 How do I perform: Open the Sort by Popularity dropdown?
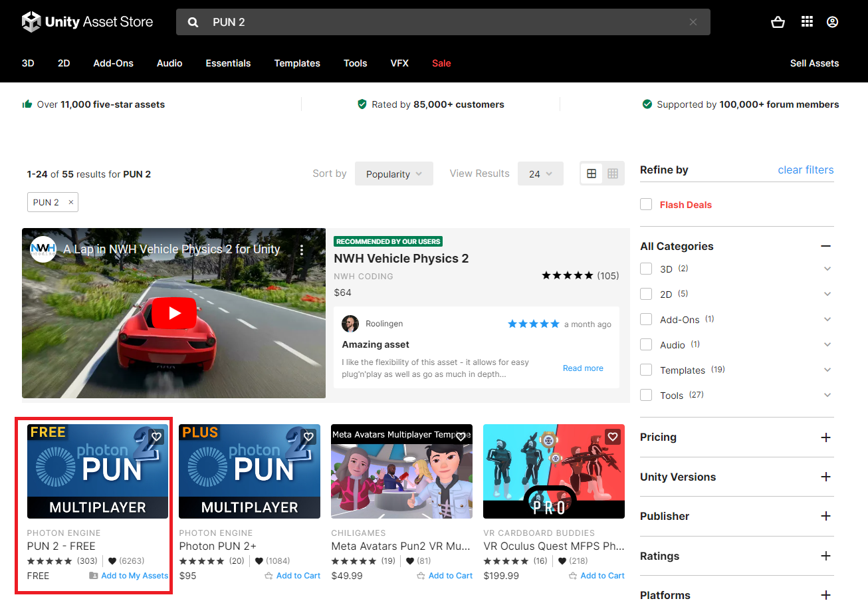point(394,174)
